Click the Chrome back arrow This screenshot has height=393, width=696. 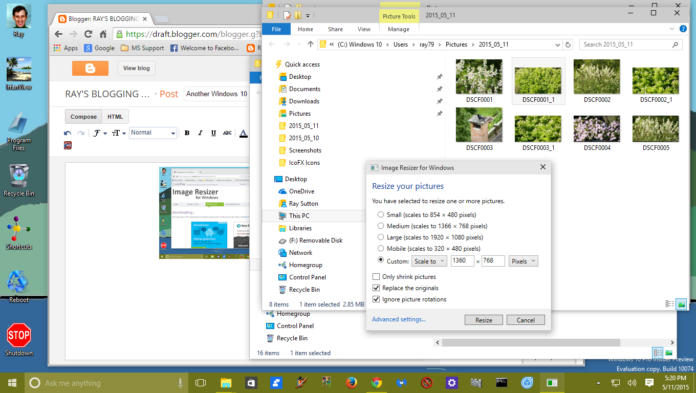pyautogui.click(x=59, y=34)
